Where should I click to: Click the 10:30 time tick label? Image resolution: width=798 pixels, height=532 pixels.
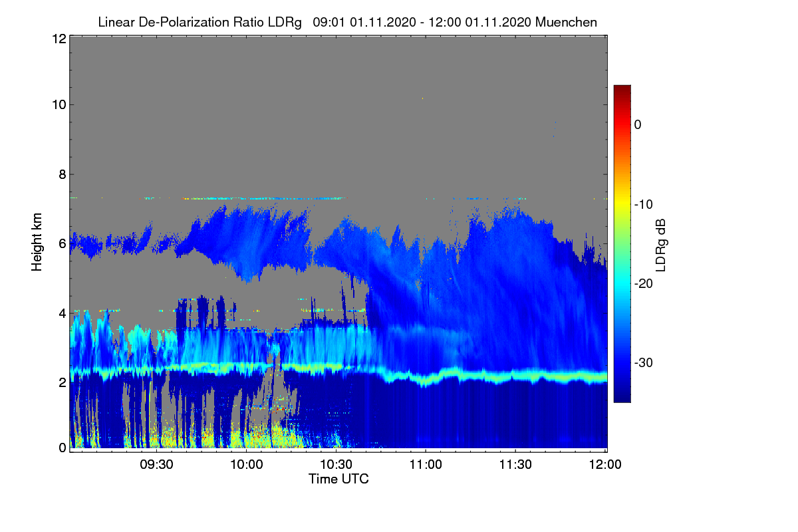click(x=336, y=464)
